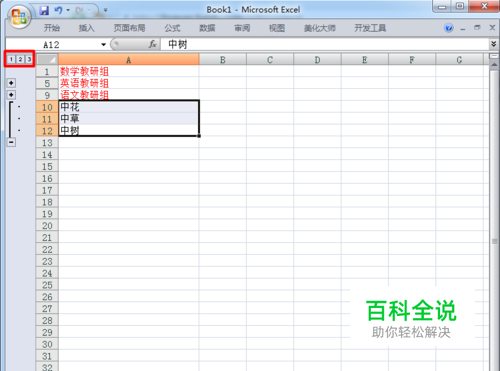Restore the workbook window inside Excel
The width and height of the screenshot is (500, 371).
477,28
